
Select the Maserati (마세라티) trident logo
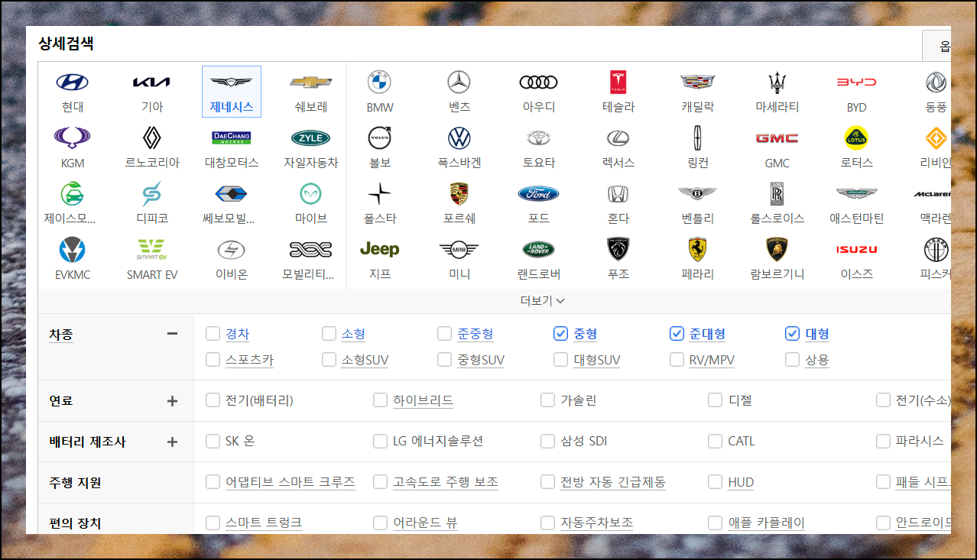777,83
